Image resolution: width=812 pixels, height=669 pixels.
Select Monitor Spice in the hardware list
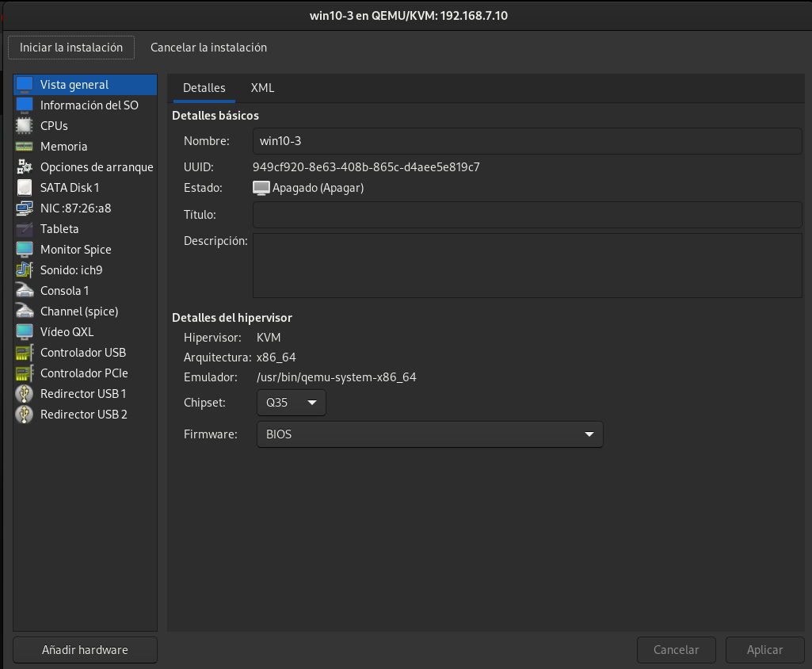click(76, 250)
